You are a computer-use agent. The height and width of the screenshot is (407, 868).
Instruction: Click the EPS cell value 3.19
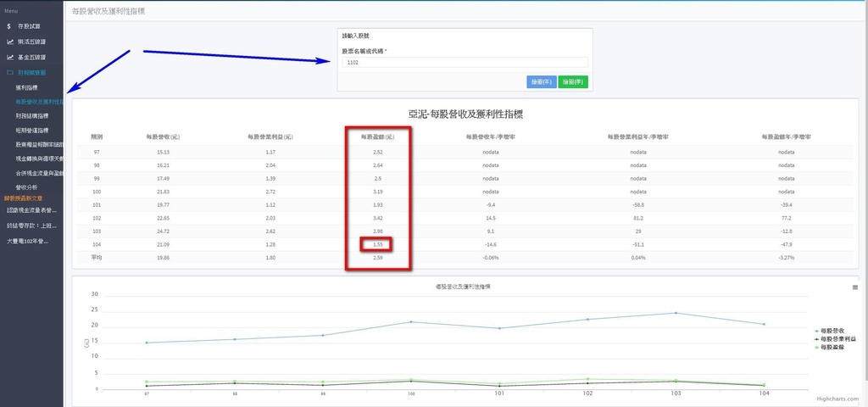tap(377, 192)
